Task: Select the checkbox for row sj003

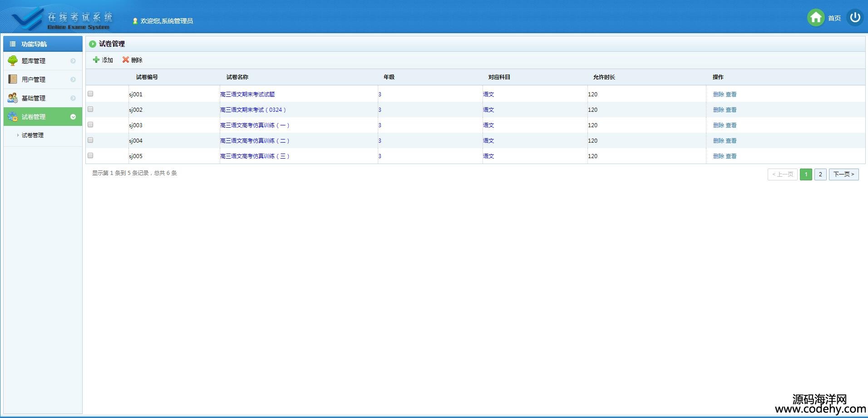Action: tap(90, 125)
